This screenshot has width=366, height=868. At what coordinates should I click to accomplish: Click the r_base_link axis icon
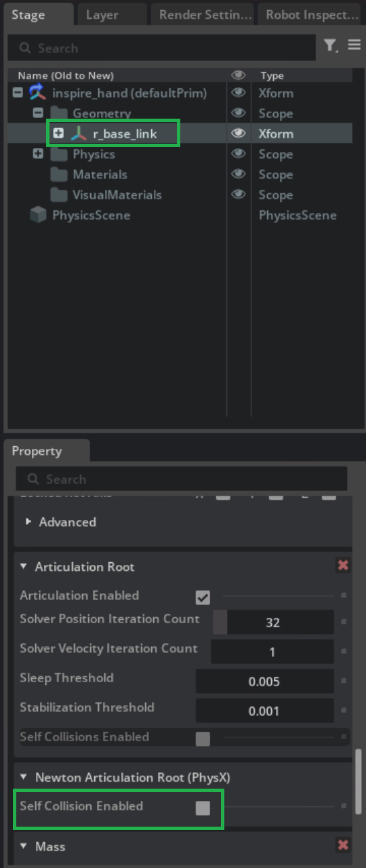coord(79,134)
